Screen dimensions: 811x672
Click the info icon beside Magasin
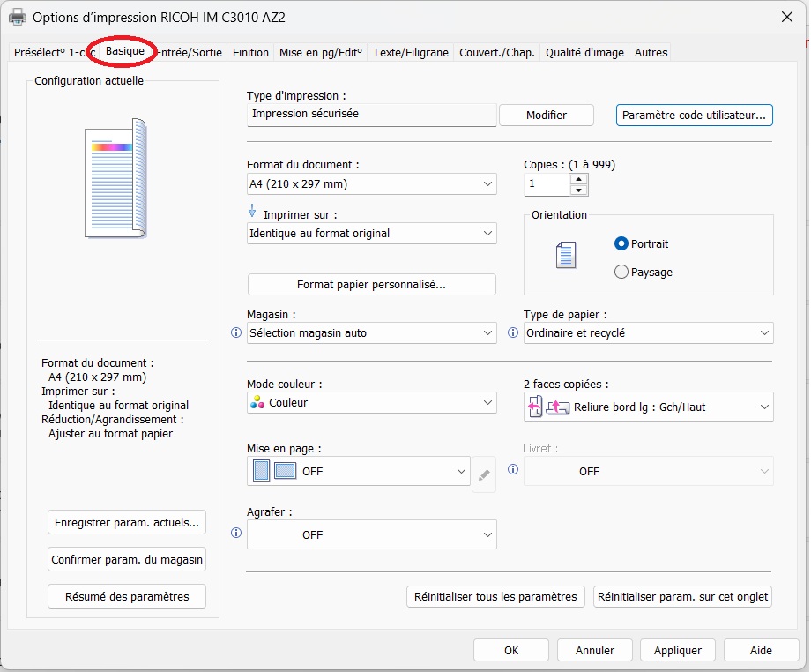click(x=235, y=333)
